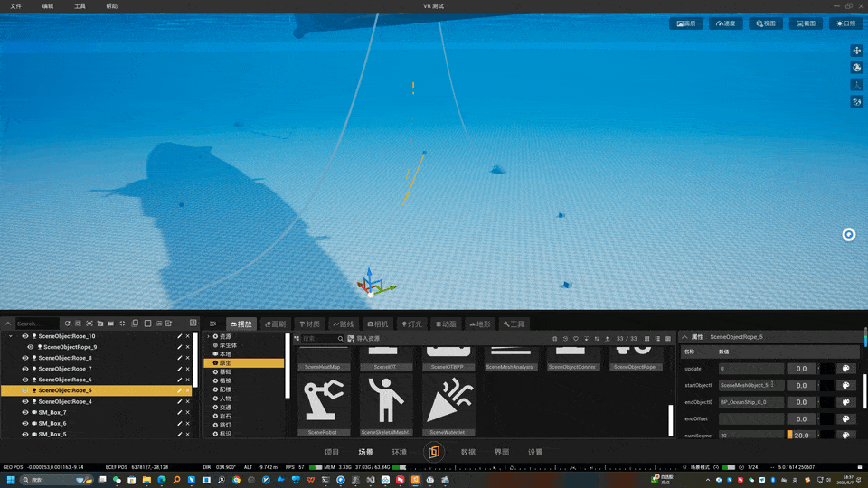Collapse the 属性 properties panel header
Viewport: 868px width, 488px height.
(x=684, y=337)
